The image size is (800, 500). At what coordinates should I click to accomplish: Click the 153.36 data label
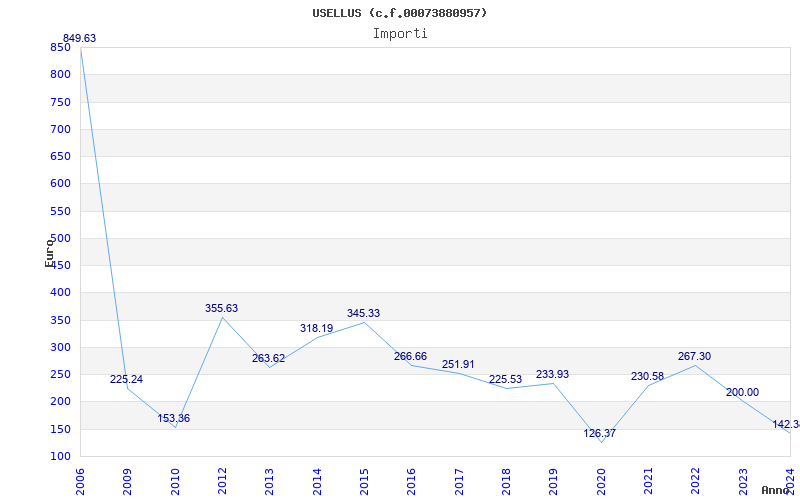(173, 418)
